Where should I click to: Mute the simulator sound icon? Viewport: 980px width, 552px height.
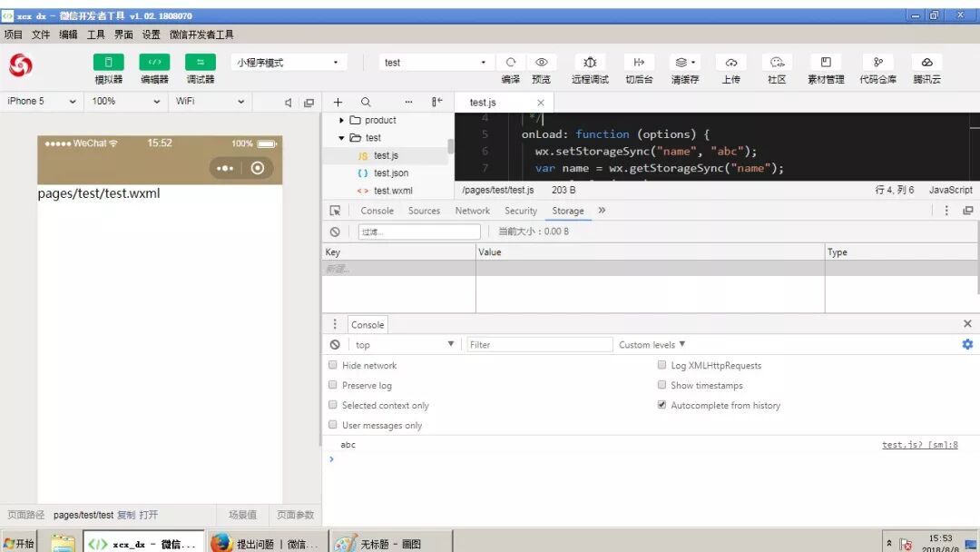click(x=288, y=103)
